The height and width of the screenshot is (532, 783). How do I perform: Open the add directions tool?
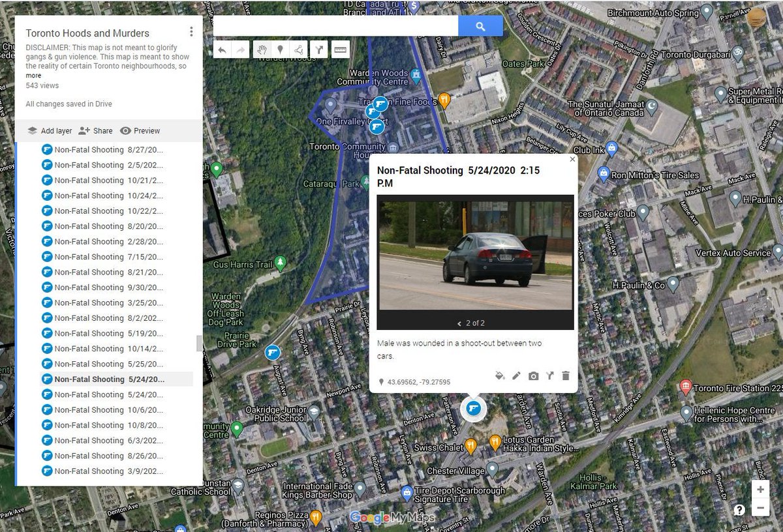(319, 49)
